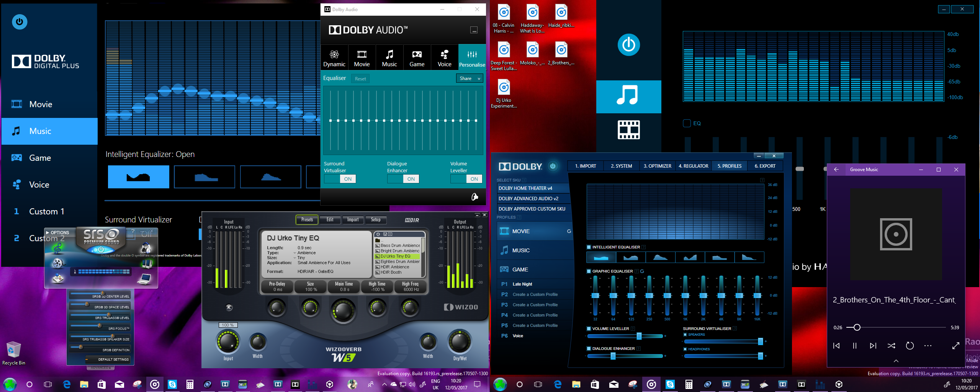
Task: Open People icon in the system tray
Action: [x=370, y=384]
